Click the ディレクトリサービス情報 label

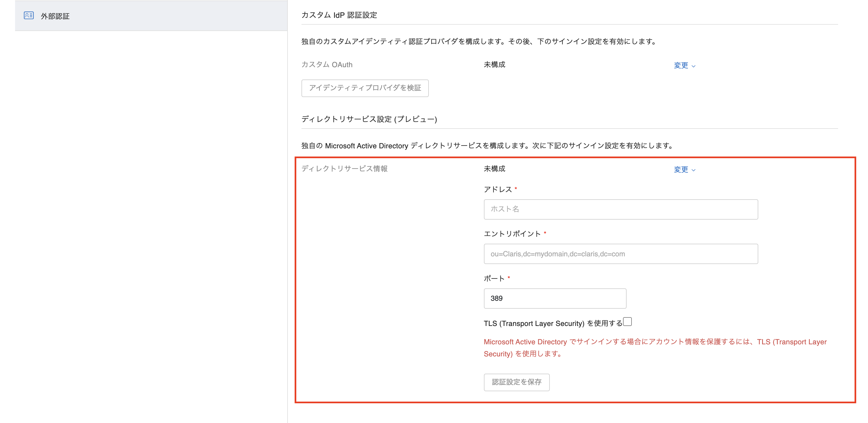tap(344, 169)
